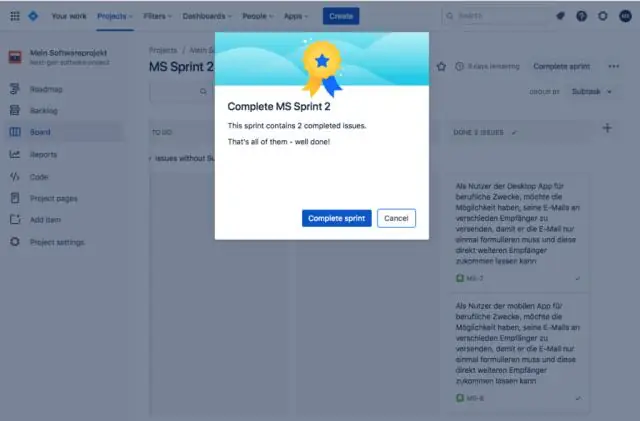Collapse the Issues without Subtask group

coord(150,158)
